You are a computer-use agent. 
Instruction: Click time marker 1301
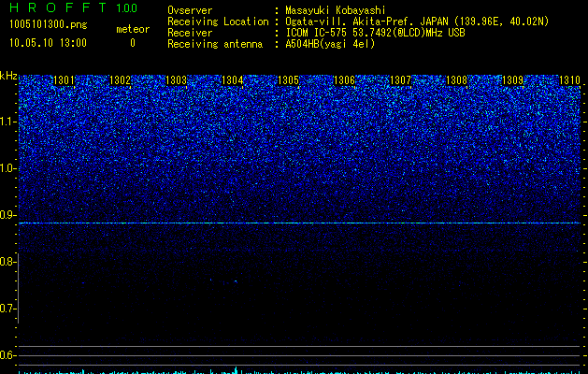[x=65, y=79]
